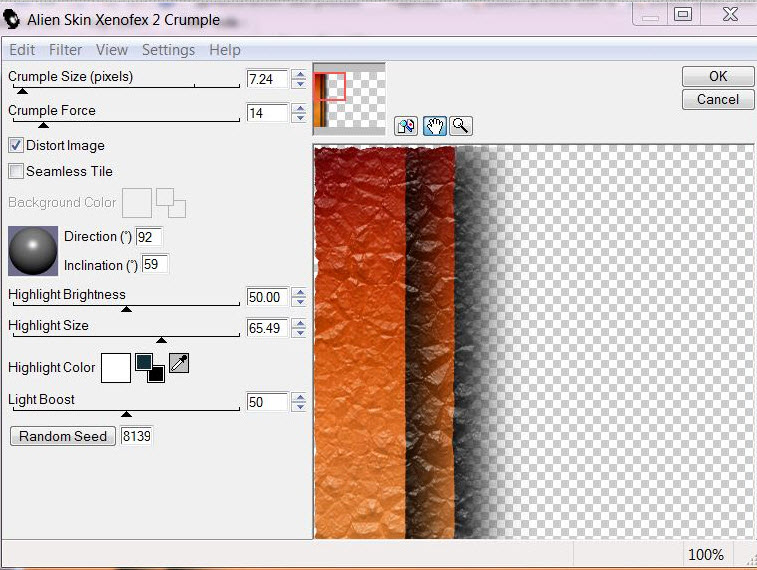The width and height of the screenshot is (757, 570).
Task: Decrease Highlight Size with the down arrow
Action: tap(300, 332)
